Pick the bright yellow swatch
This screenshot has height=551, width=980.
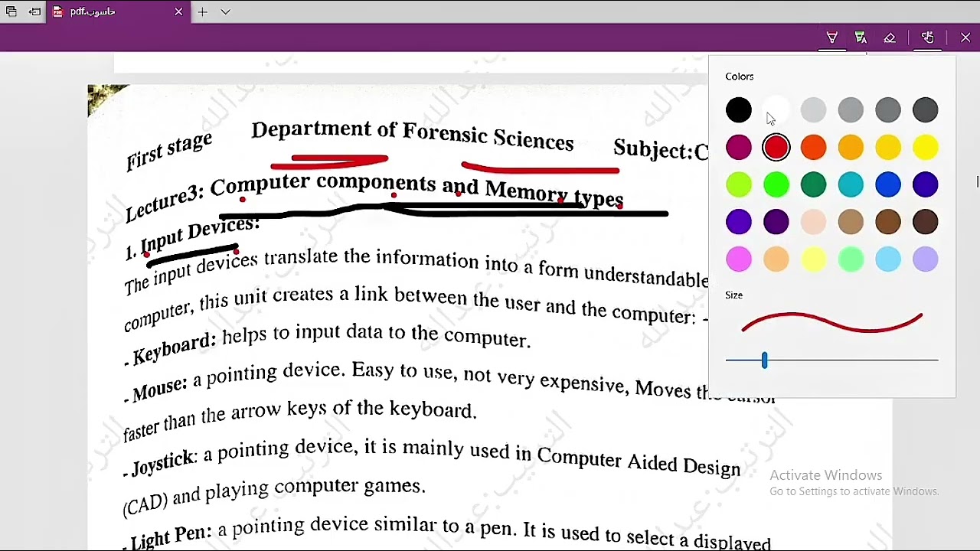tap(926, 148)
